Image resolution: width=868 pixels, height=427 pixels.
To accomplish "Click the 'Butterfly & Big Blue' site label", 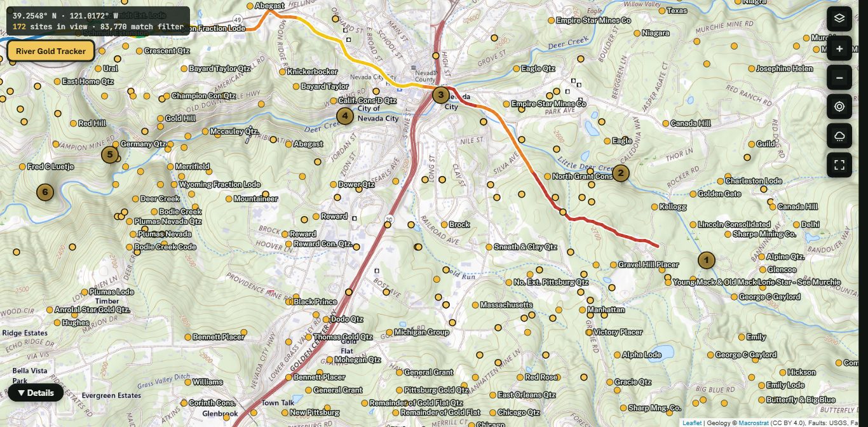I will [x=801, y=400].
